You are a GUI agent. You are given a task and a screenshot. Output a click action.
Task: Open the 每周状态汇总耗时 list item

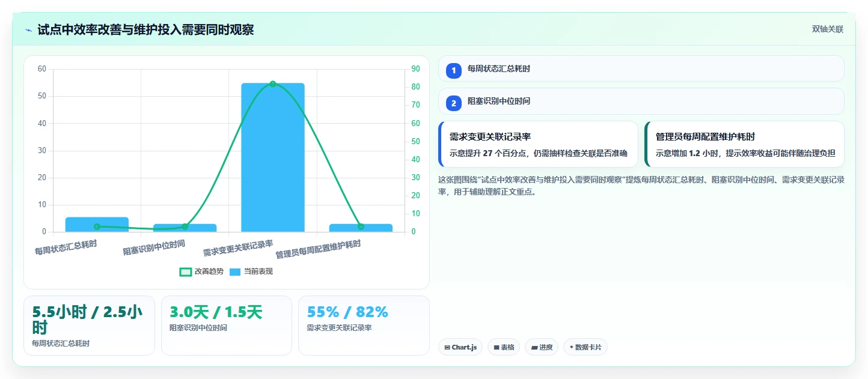[x=641, y=68]
